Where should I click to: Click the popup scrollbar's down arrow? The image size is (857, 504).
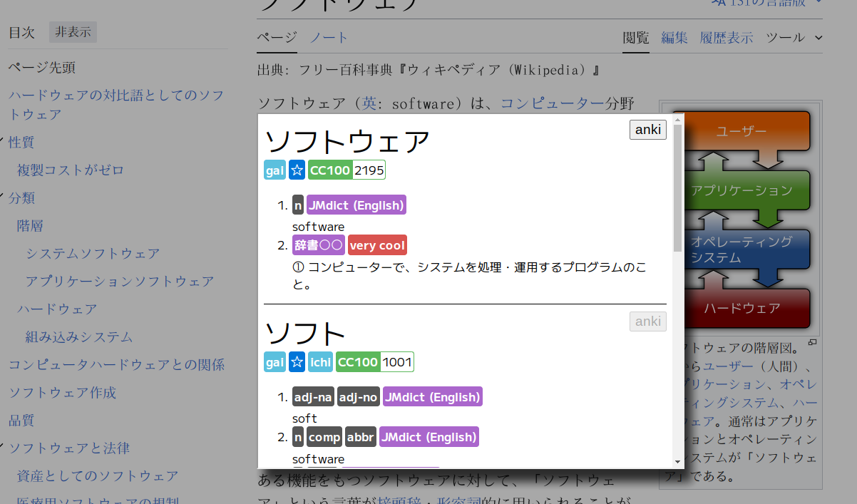[x=677, y=462]
